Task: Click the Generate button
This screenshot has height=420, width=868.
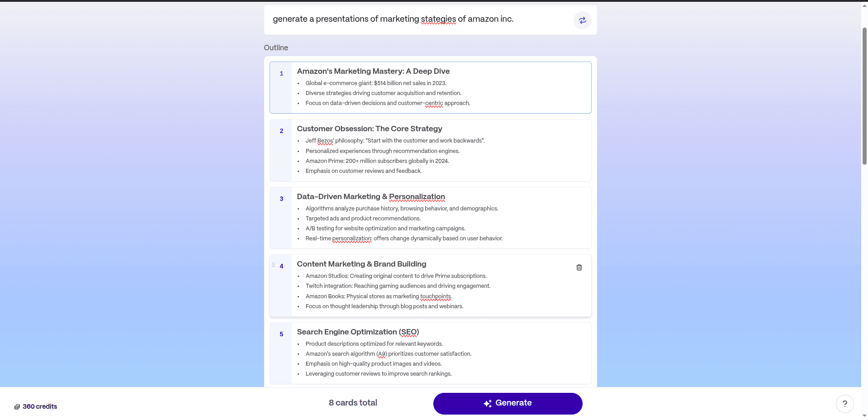Action: click(x=508, y=403)
